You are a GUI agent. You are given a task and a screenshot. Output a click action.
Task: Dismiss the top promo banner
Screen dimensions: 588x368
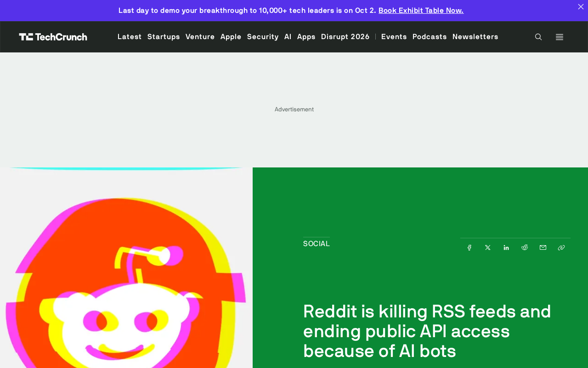pyautogui.click(x=581, y=7)
